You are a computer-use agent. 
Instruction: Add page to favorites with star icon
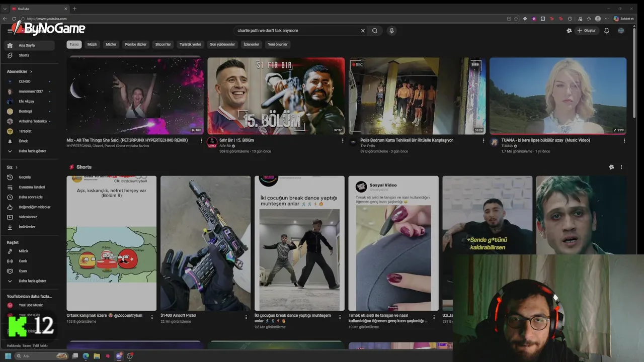[516, 19]
